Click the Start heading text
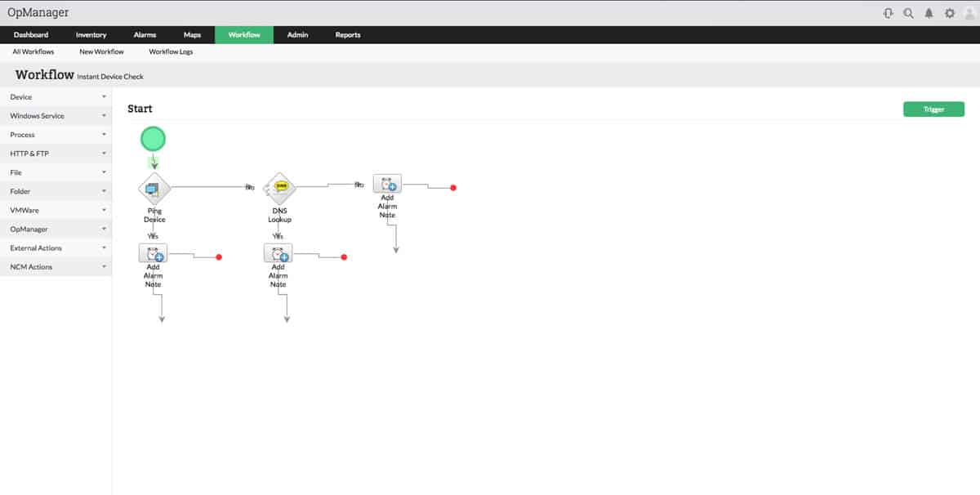Viewport: 980px width, 495px height. coord(140,109)
